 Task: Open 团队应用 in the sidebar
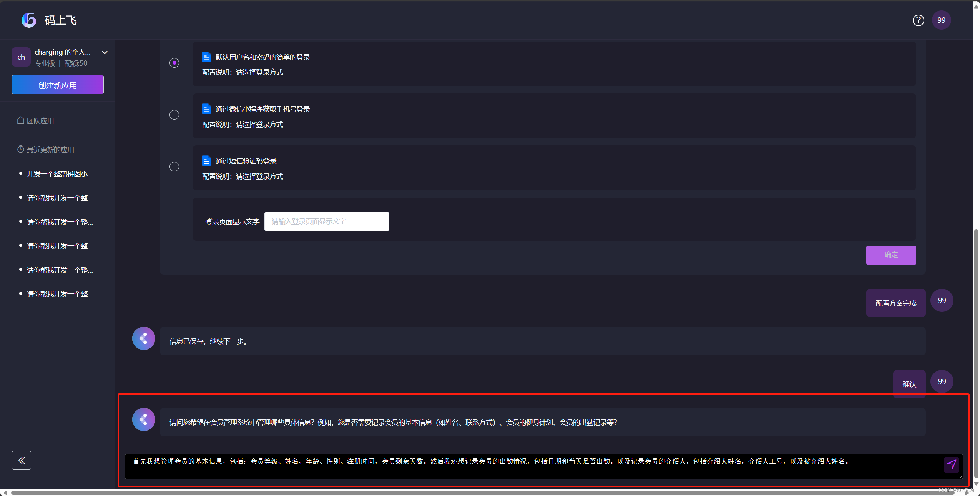[x=40, y=121]
